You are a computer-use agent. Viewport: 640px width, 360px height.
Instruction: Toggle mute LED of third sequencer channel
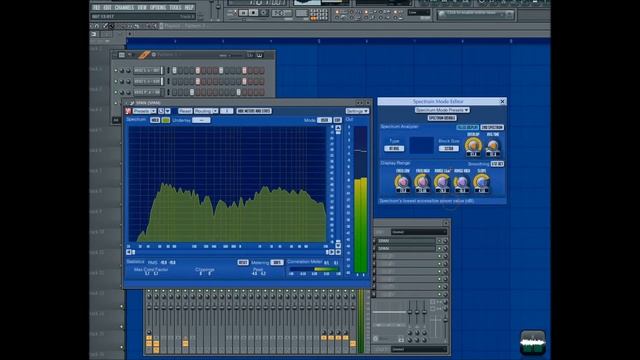(116, 92)
